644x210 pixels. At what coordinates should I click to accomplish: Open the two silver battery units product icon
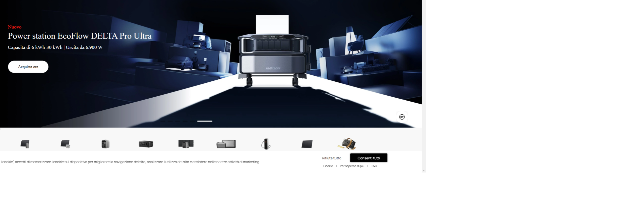226,144
